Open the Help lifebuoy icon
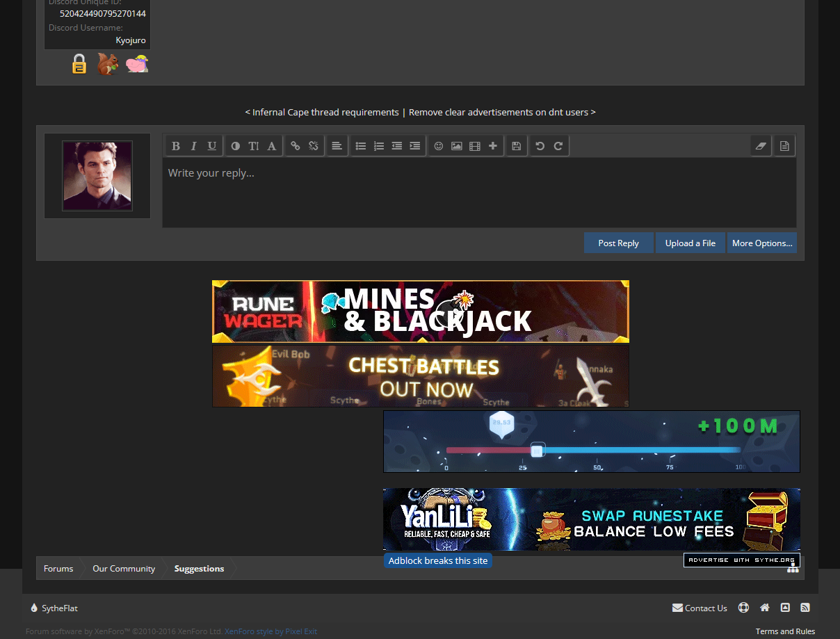The width and height of the screenshot is (840, 639). click(743, 608)
